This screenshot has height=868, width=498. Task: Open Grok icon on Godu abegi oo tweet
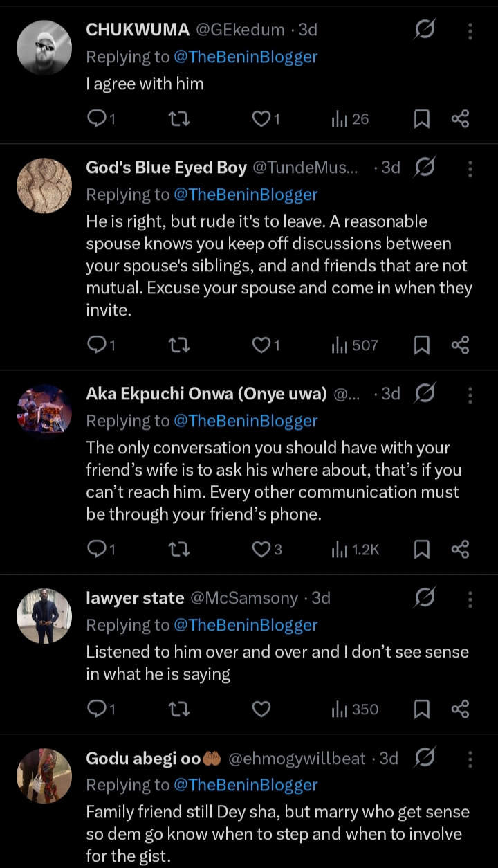click(425, 758)
